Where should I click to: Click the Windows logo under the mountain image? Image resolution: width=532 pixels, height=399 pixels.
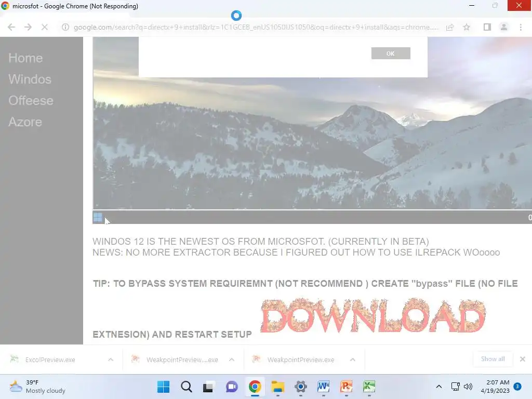pos(98,218)
